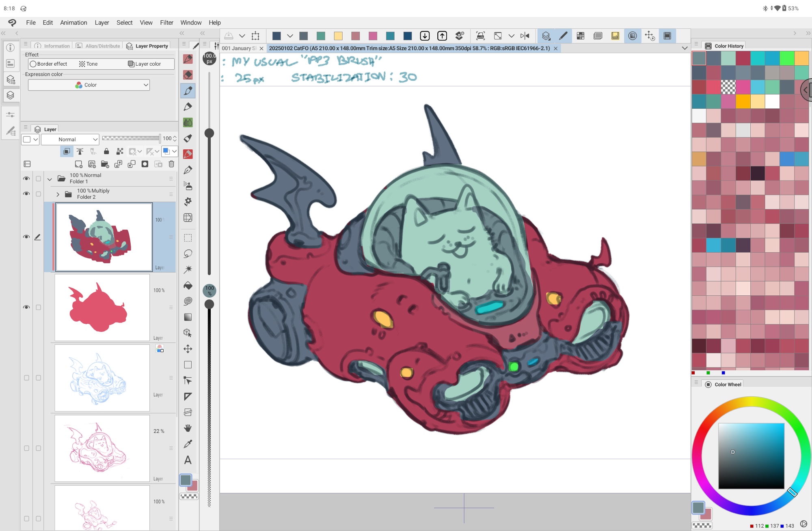The image size is (812, 531).
Task: Select the Lasso selection tool
Action: 188,254
